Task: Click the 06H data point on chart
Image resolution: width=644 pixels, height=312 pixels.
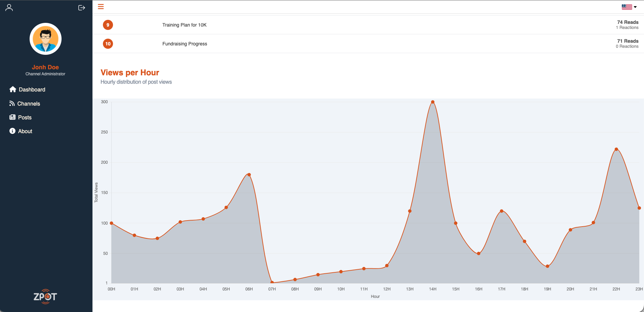Action: (249, 174)
